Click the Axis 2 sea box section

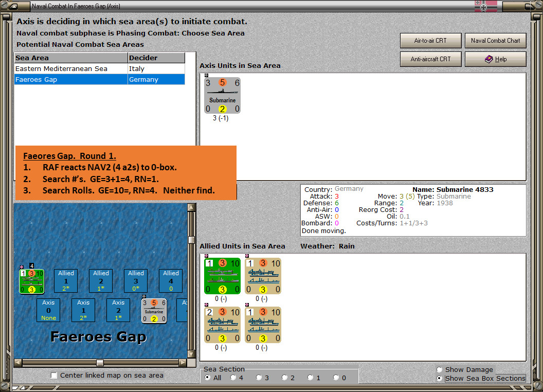tap(118, 310)
